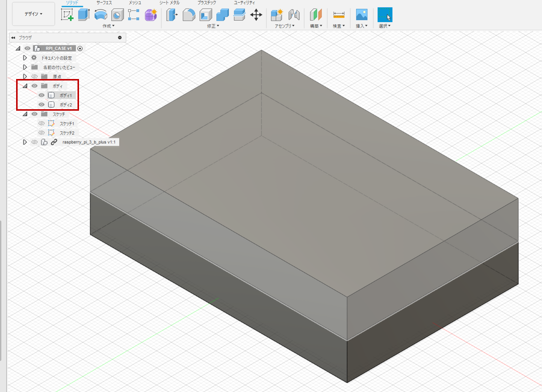The image size is (542, 392).
Task: Click the Offset Face tool icon
Action: (239, 15)
